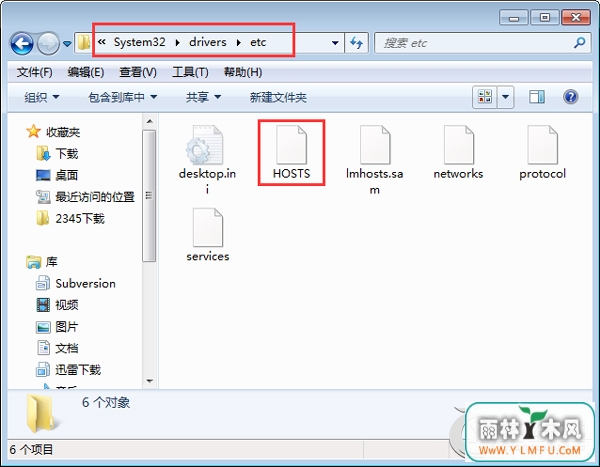
Task: Open the 帮助(H) menu
Action: click(x=243, y=72)
